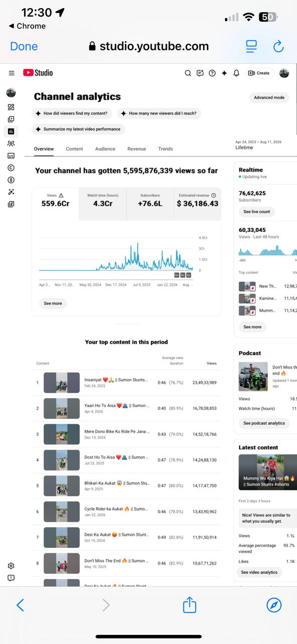
Task: Select the Estimated revenue metric card
Action: (x=197, y=204)
